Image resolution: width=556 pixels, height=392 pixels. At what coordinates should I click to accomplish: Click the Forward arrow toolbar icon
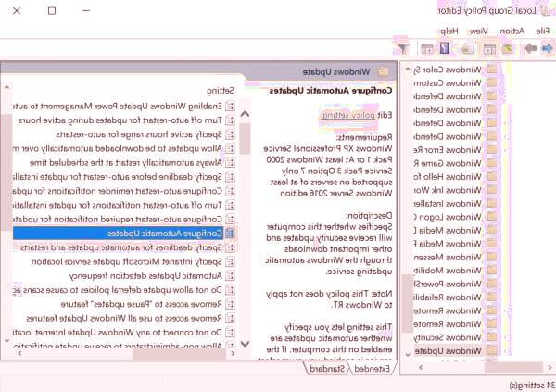529,48
